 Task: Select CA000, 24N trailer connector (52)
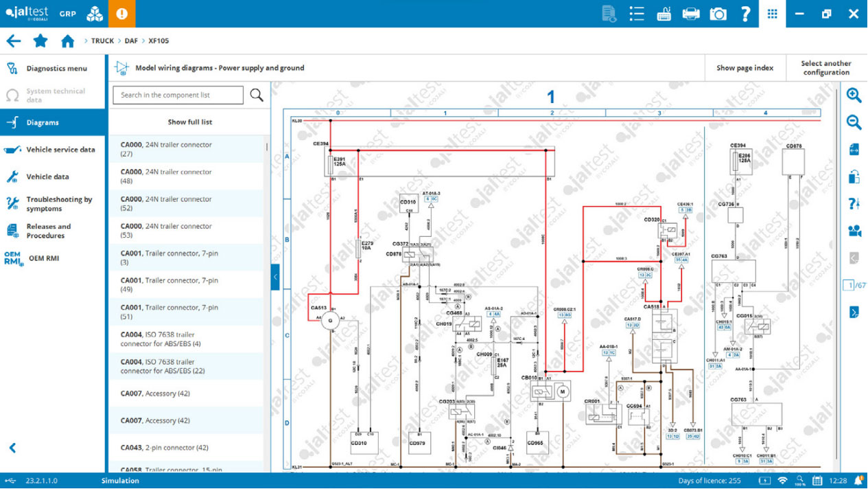pyautogui.click(x=186, y=203)
